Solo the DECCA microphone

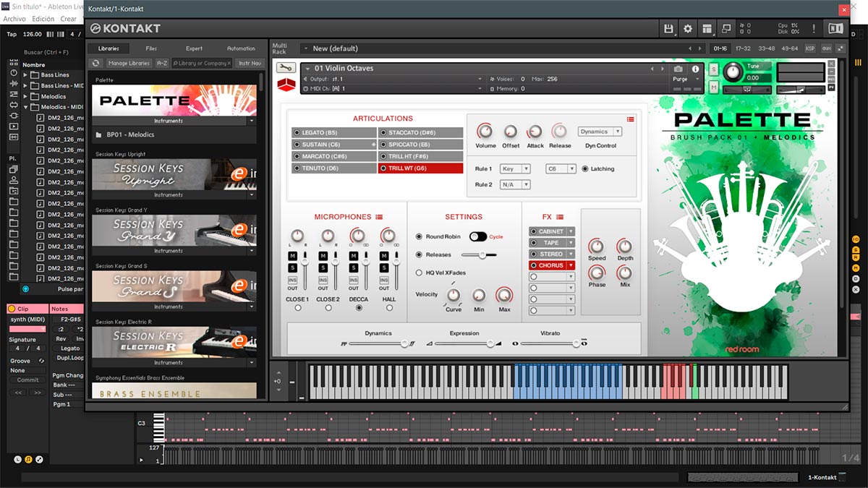(354, 268)
